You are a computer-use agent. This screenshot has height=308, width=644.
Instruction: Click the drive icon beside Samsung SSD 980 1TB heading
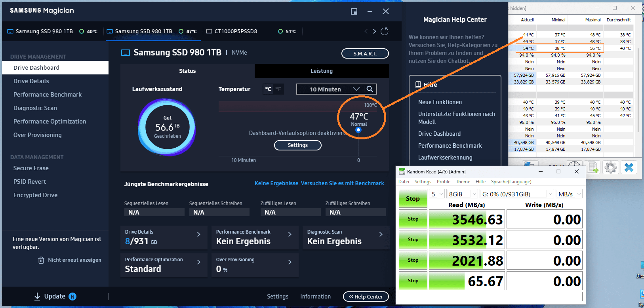pos(126,53)
